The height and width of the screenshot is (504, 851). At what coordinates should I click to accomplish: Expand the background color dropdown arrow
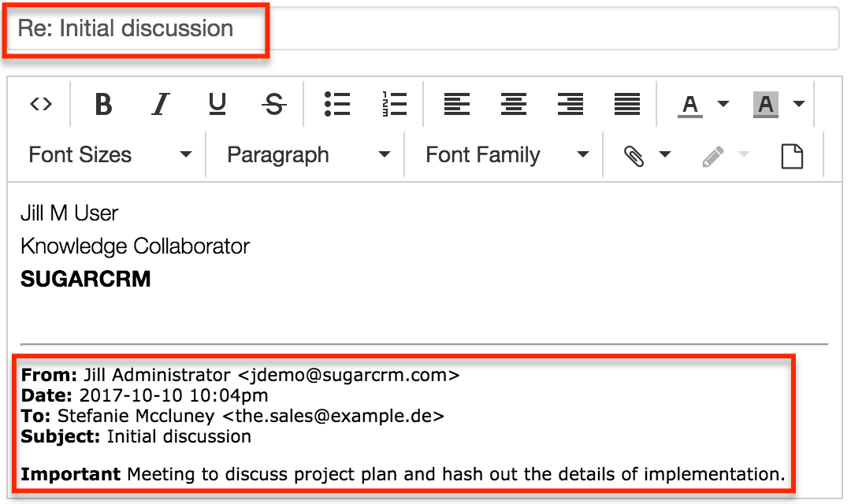798,104
